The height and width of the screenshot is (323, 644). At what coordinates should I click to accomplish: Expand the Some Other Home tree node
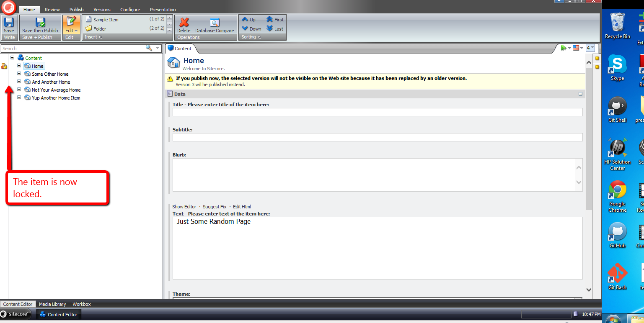point(19,74)
